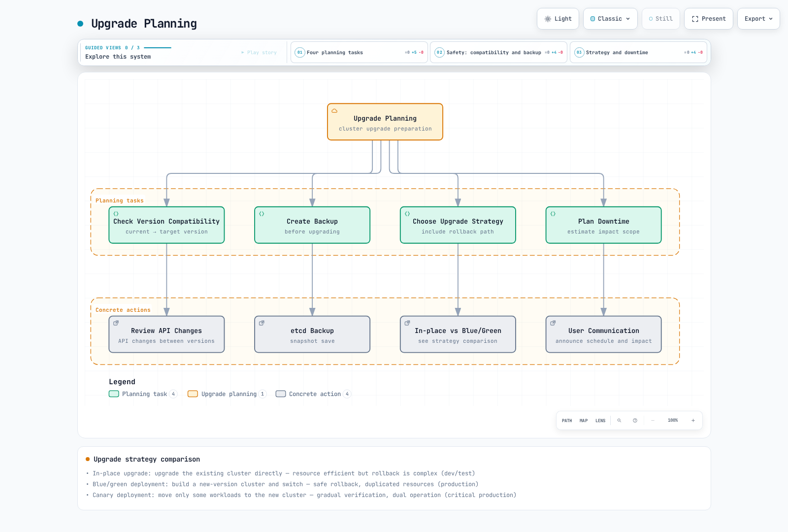Click the code icon on Check Version Compatibility
This screenshot has width=788, height=532.
116,214
